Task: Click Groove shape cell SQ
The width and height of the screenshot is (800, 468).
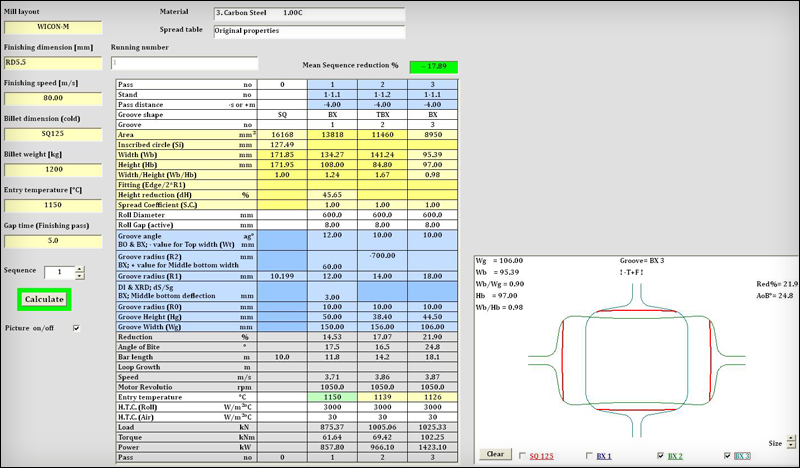Action: click(282, 115)
